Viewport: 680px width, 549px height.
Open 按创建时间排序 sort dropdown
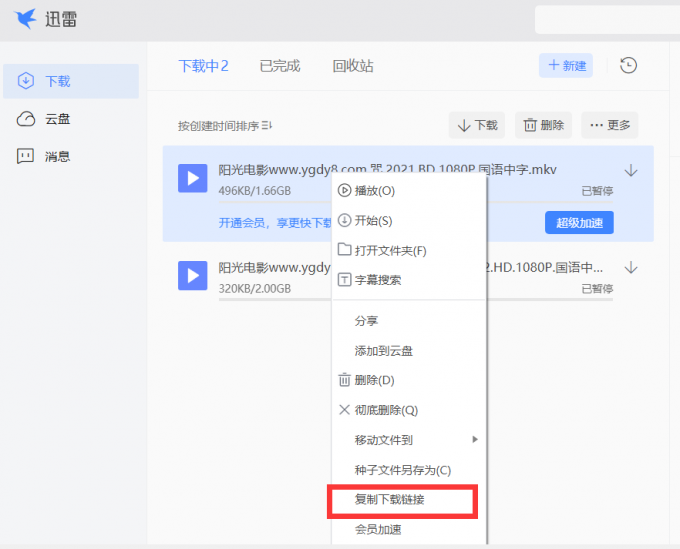pyautogui.click(x=225, y=126)
